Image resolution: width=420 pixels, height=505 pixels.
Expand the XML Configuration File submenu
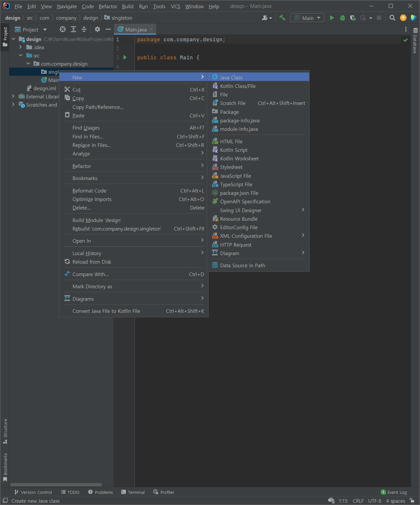pos(258,236)
